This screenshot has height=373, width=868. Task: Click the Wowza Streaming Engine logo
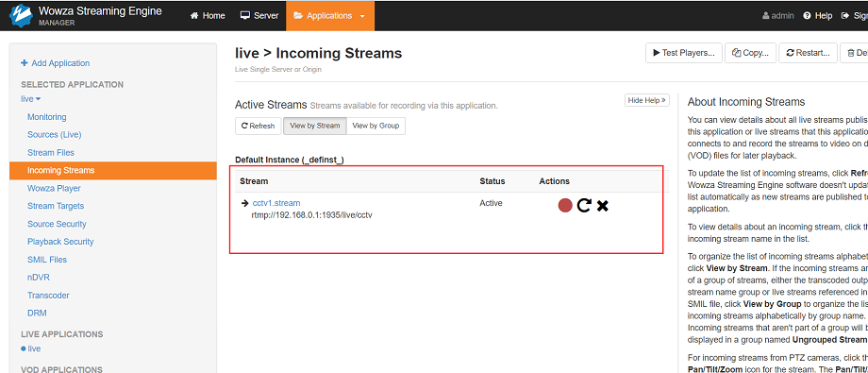coord(21,15)
